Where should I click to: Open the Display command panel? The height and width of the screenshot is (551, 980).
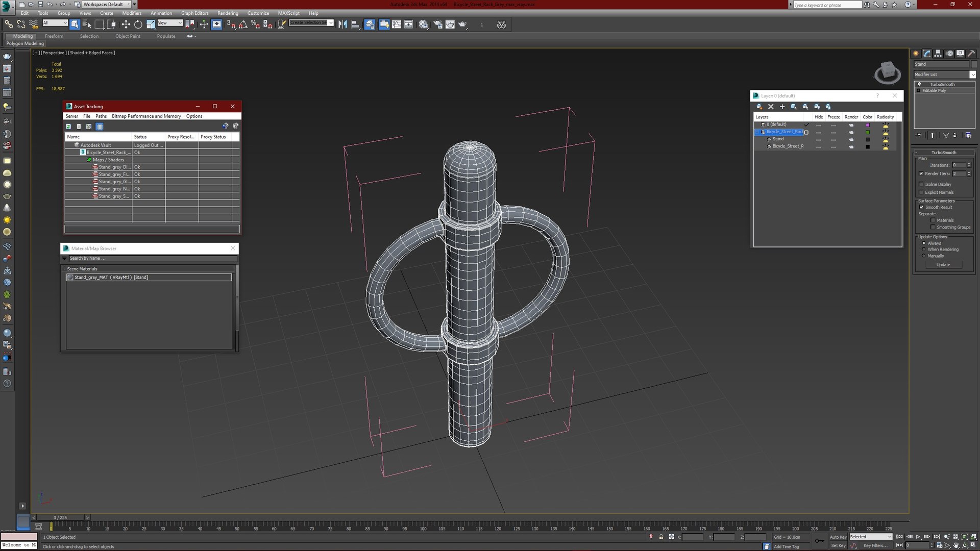tap(960, 54)
